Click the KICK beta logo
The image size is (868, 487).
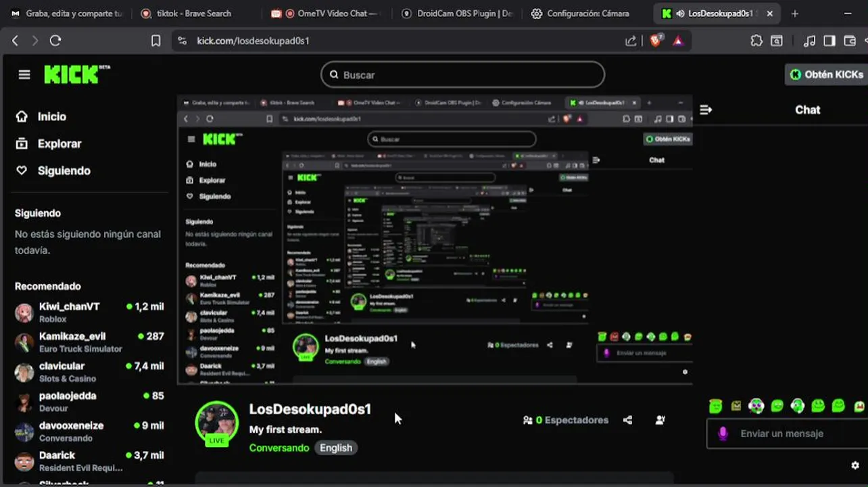coord(76,74)
